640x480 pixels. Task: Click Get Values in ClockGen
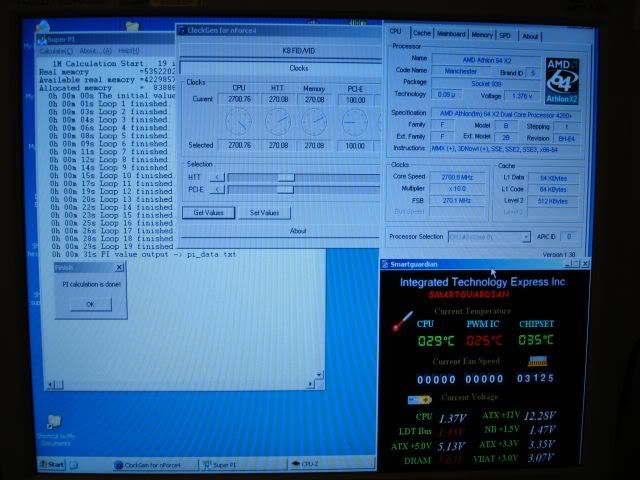pos(208,213)
